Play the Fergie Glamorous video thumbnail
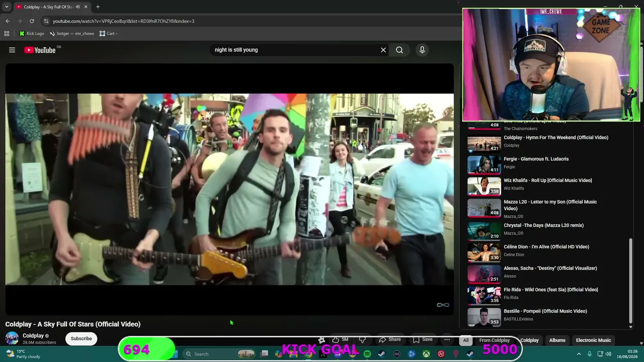The image size is (644, 362). coord(484,164)
